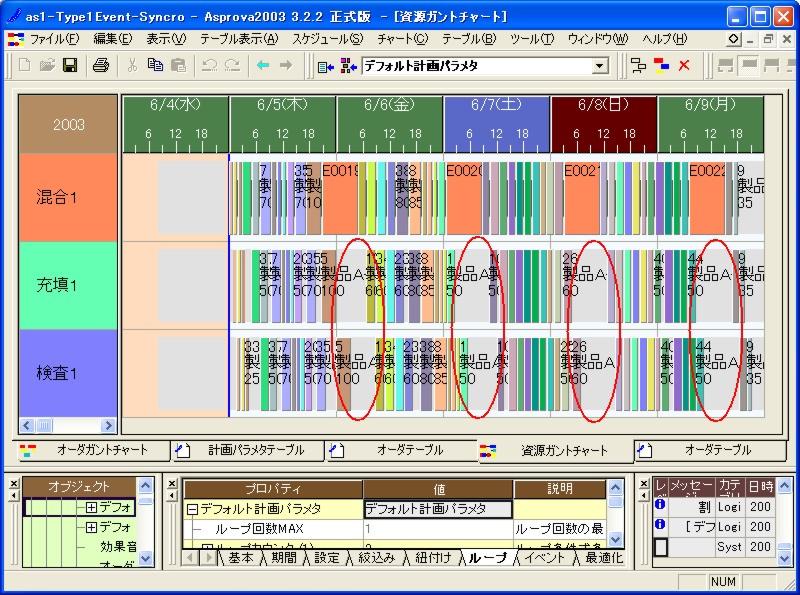Viewport: 800px width, 595px height.
Task: Select the ループ property tab
Action: tap(488, 558)
